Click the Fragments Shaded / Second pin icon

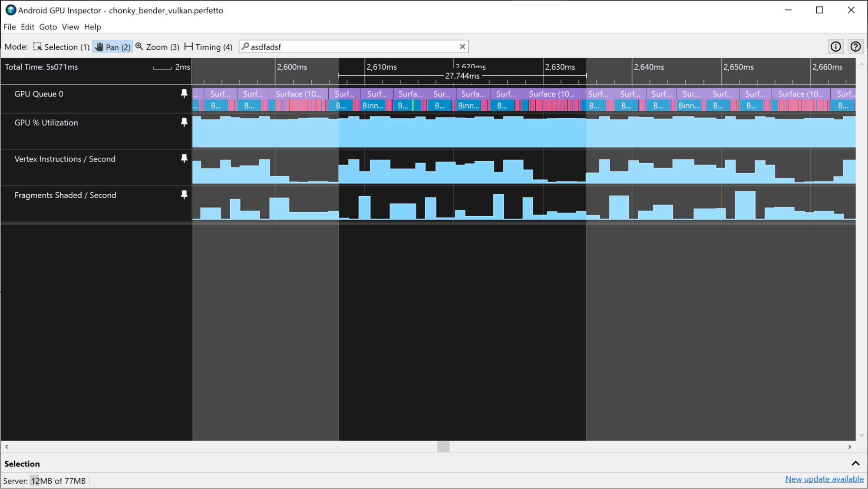tap(183, 195)
